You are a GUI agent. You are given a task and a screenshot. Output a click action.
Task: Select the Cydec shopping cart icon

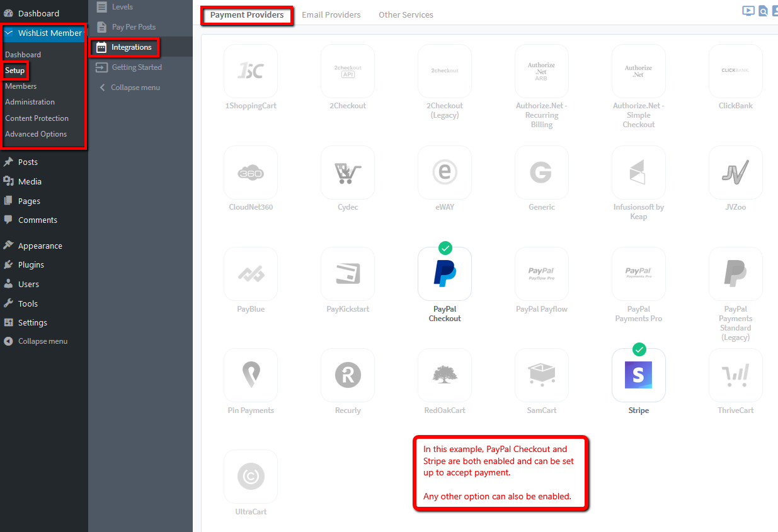[x=348, y=173]
